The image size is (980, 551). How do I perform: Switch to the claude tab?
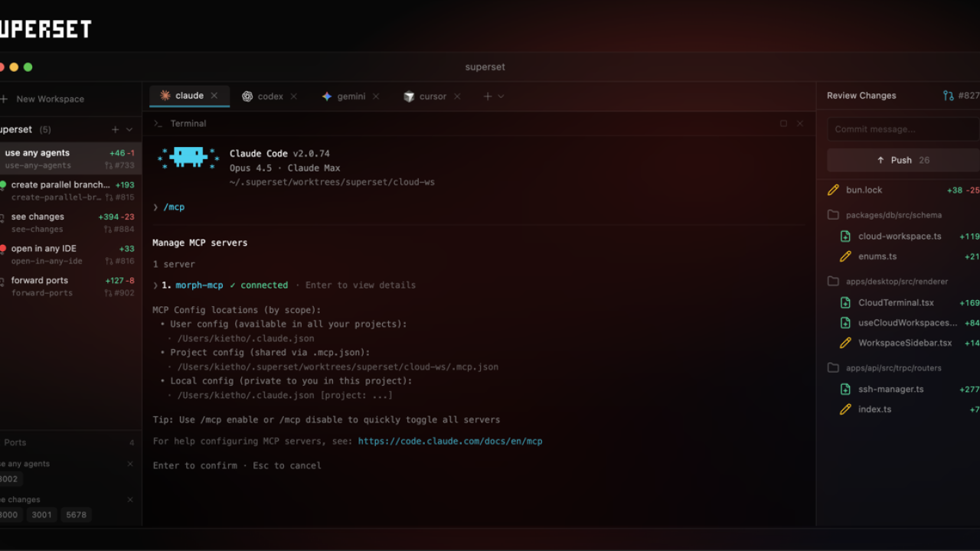[188, 96]
